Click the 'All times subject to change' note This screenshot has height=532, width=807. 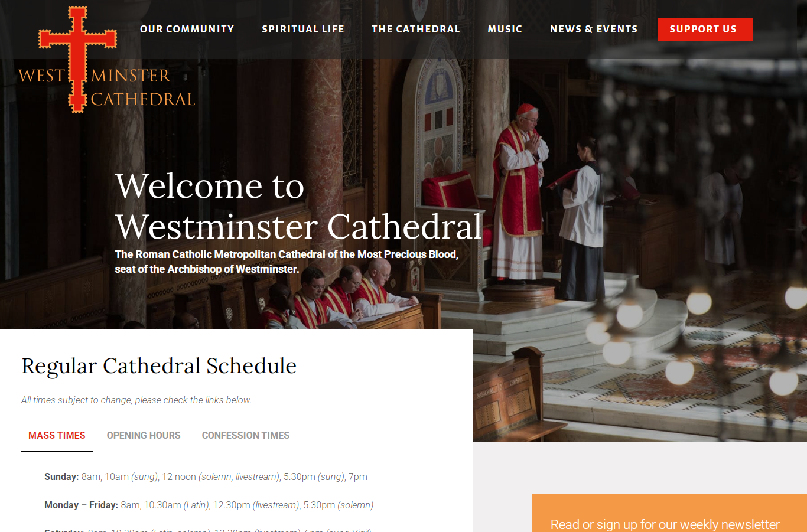pos(136,400)
